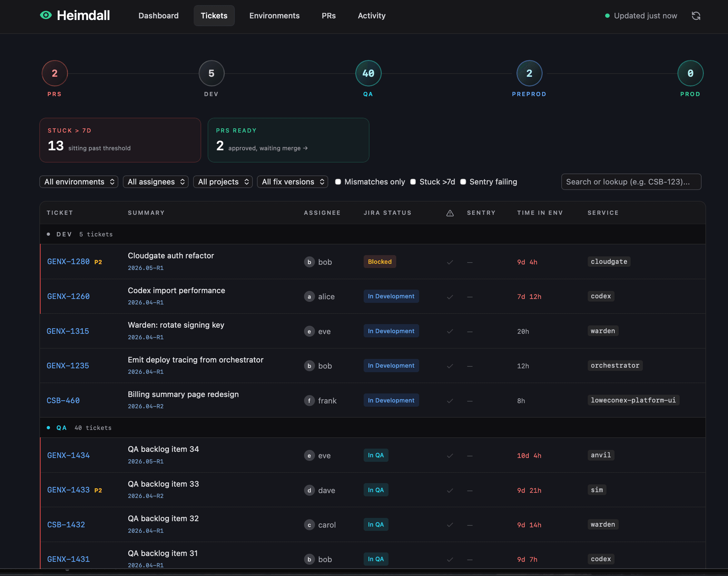The height and width of the screenshot is (576, 728).
Task: Click the P2 priority tag on GENX-1280
Action: [98, 262]
